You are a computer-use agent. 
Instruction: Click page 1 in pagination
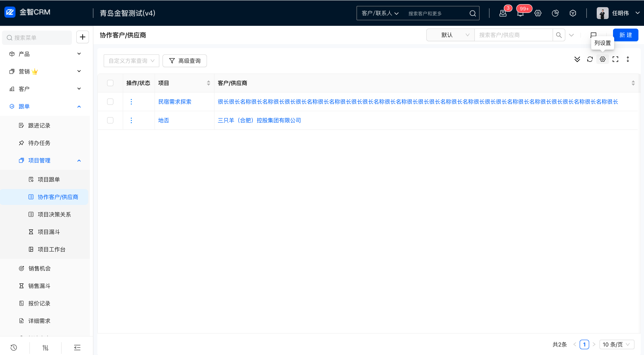point(584,344)
